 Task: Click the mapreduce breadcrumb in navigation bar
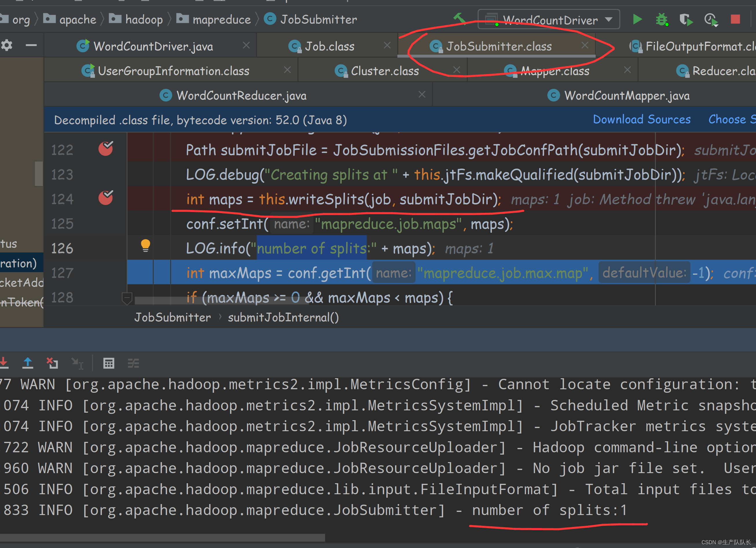coord(221,19)
